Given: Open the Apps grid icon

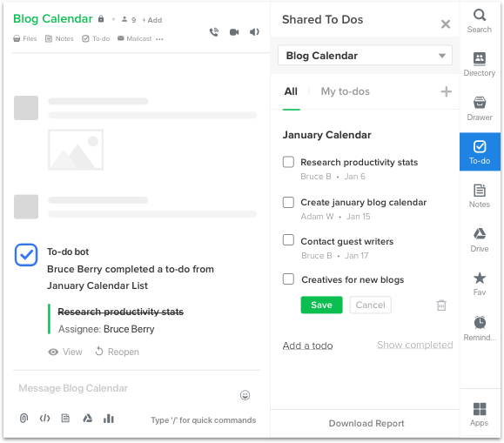Looking at the screenshot, I should [480, 414].
